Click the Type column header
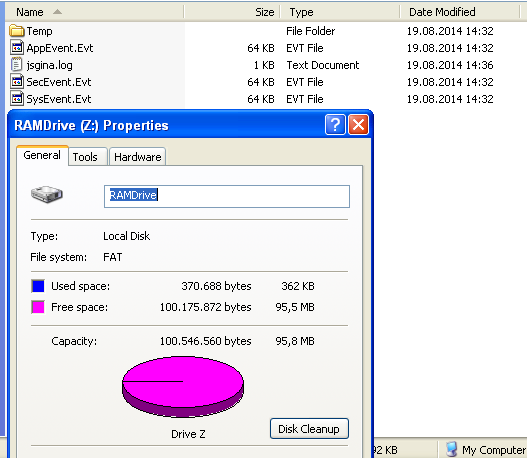The image size is (527, 458). click(x=340, y=12)
